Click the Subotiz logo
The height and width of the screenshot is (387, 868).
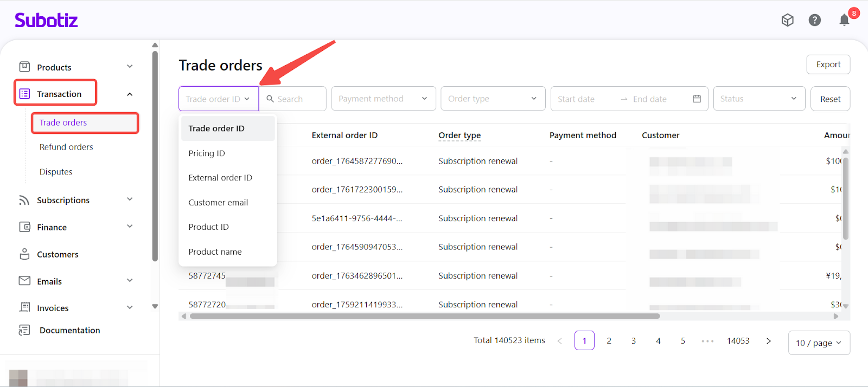point(46,21)
